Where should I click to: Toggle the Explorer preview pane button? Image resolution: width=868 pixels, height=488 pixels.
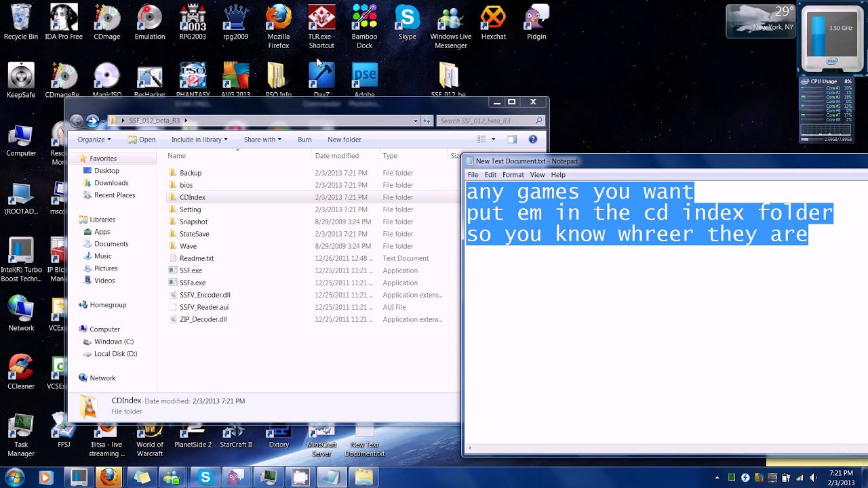tap(512, 139)
